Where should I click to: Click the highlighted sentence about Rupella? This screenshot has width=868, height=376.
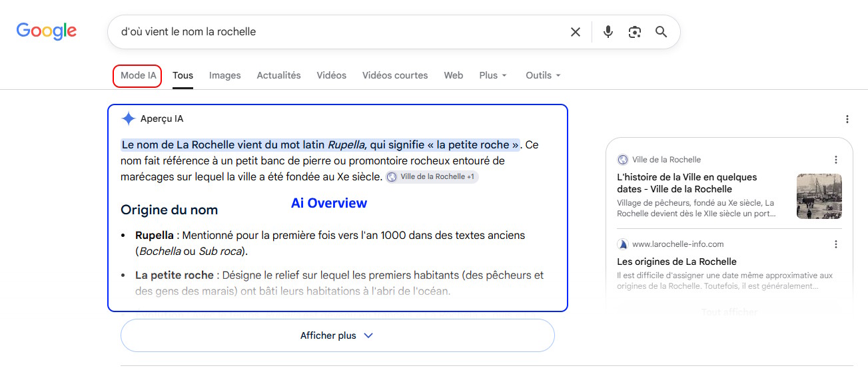(320, 145)
